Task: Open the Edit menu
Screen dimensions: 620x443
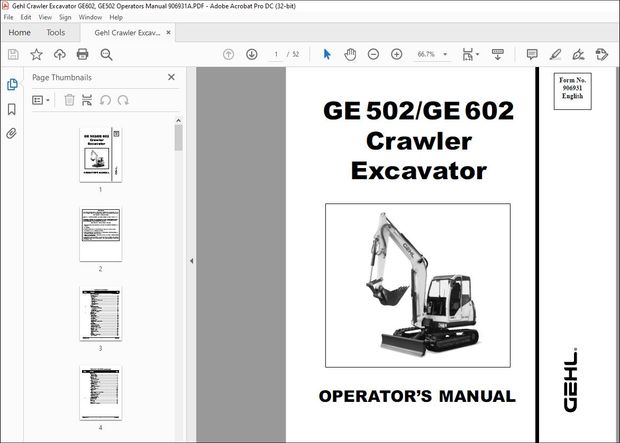Action: point(26,17)
